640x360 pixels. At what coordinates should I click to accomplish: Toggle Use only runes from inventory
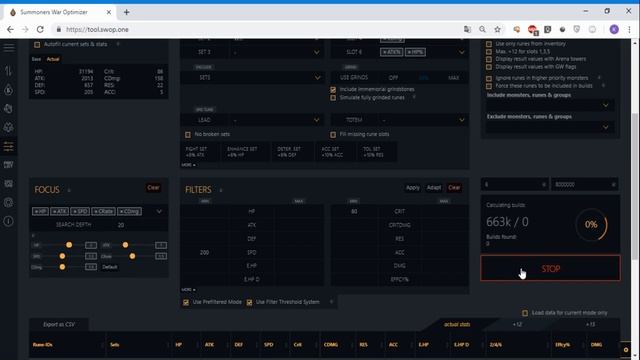pyautogui.click(x=489, y=44)
